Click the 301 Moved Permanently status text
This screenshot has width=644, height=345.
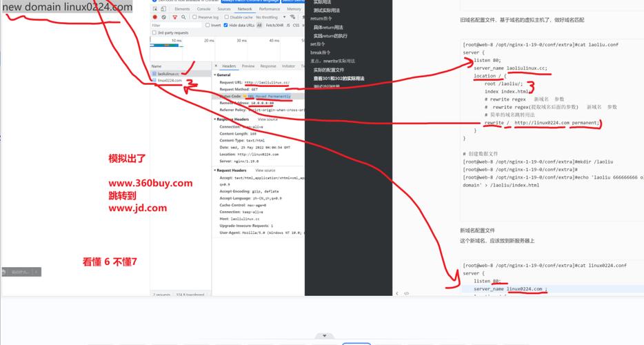[x=269, y=96]
